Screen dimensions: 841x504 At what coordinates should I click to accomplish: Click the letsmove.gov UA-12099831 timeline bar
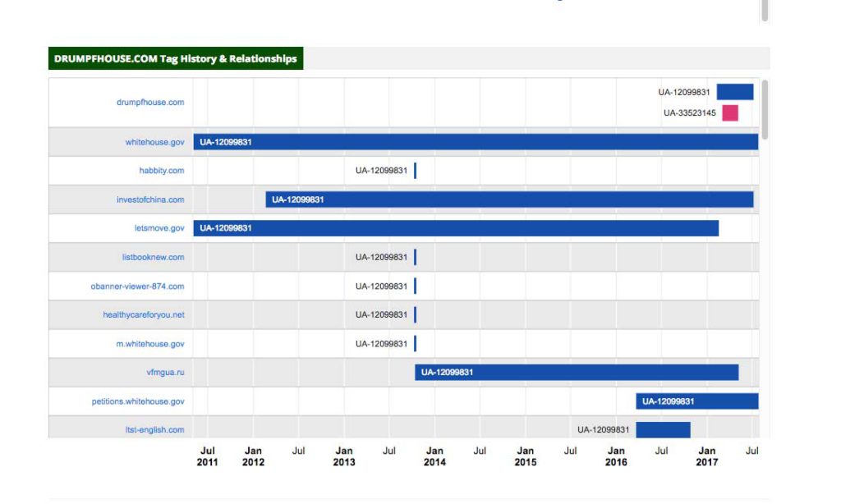[456, 228]
